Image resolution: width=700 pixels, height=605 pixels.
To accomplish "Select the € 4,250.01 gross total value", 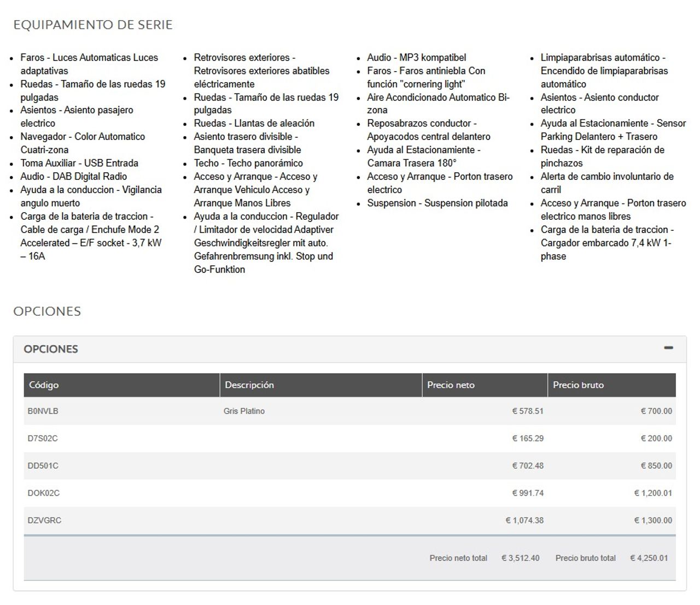I will tap(649, 559).
